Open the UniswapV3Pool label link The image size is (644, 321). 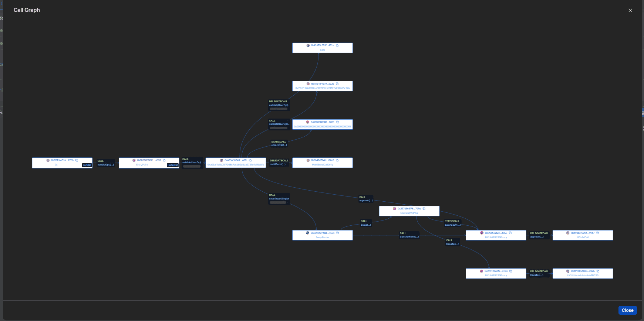coord(409,213)
